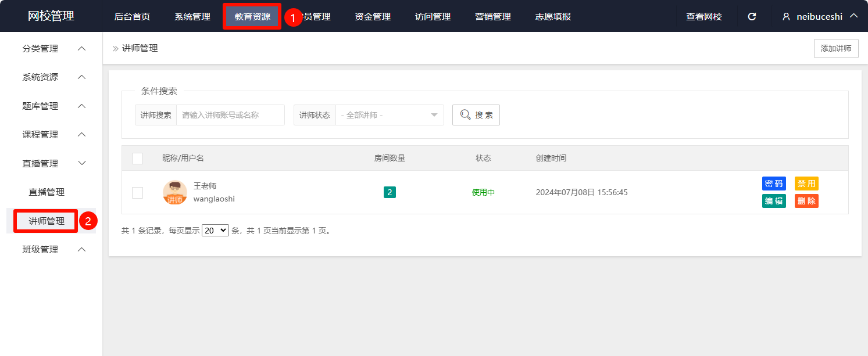
Task: Check the row checkbox for 王老师
Action: [x=137, y=193]
